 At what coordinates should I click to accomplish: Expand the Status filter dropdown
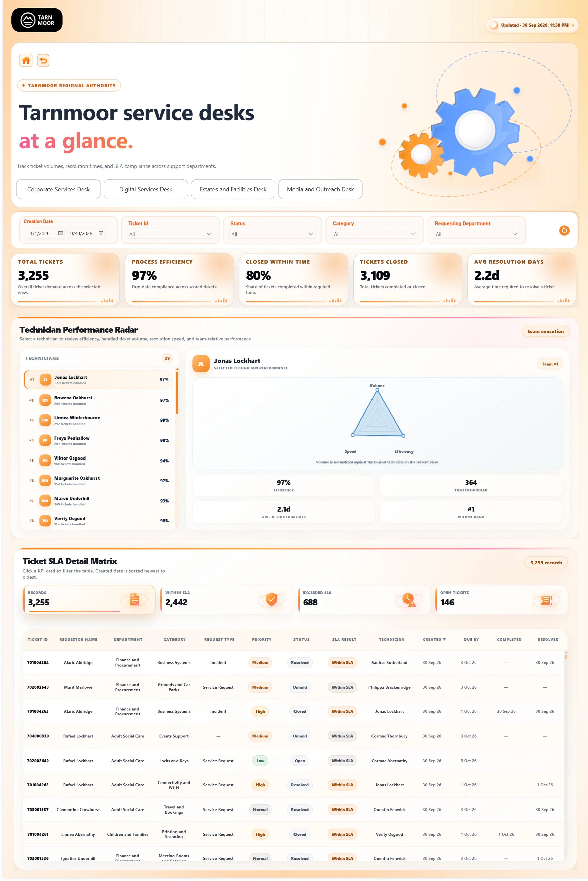272,234
